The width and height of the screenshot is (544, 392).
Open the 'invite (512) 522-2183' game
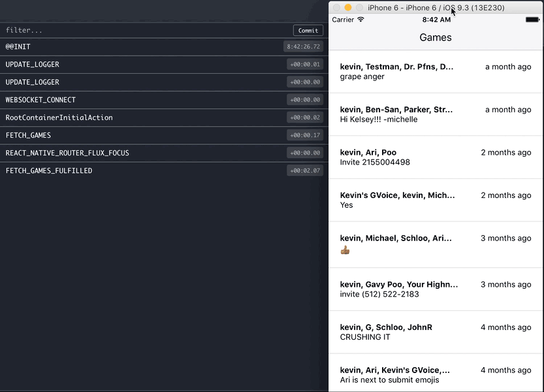pos(436,289)
